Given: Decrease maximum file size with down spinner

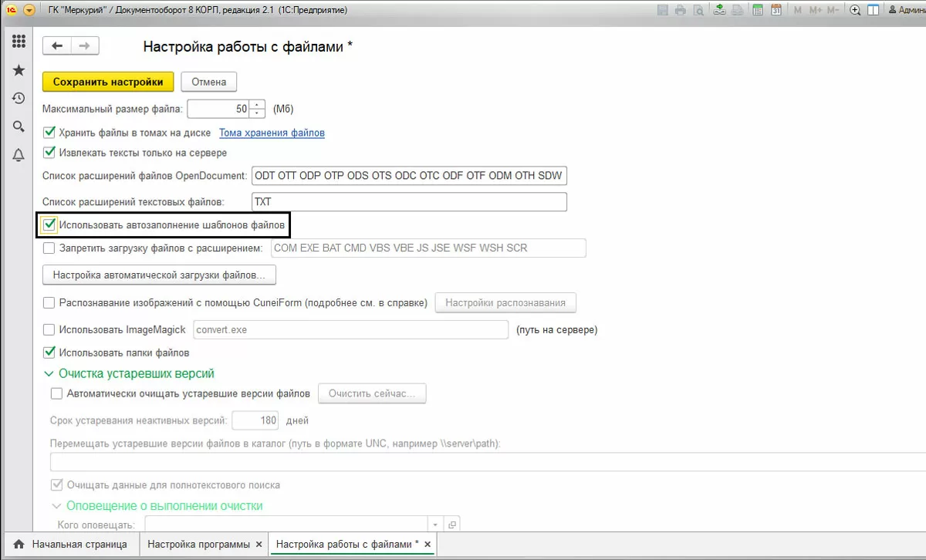Looking at the screenshot, I should [258, 113].
